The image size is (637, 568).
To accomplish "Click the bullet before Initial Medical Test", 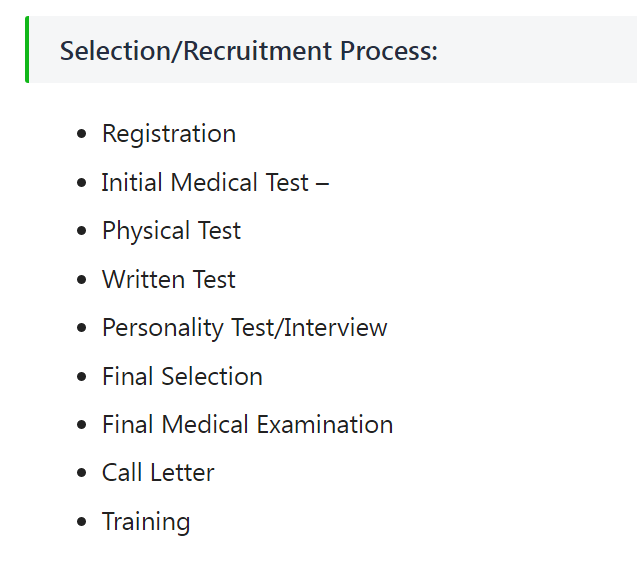I will click(x=82, y=182).
